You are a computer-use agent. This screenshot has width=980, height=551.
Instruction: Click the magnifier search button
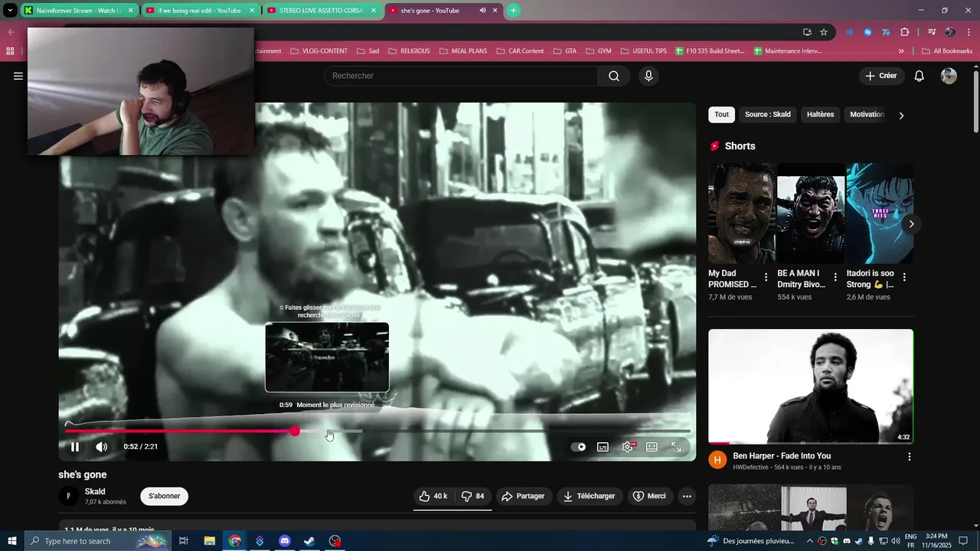614,76
